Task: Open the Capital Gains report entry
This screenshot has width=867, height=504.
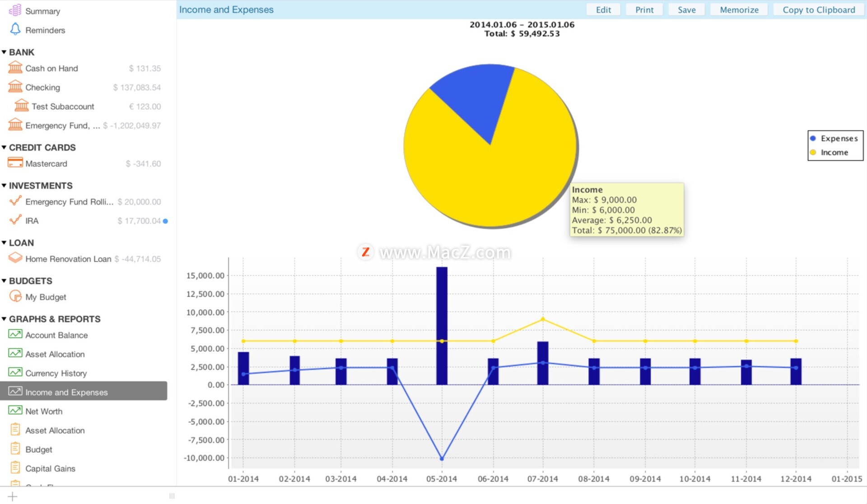Action: (84, 468)
